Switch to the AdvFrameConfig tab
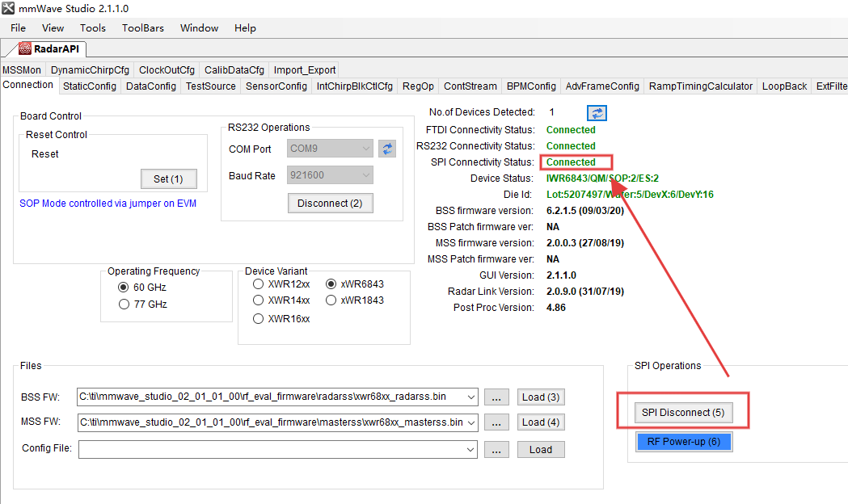848x504 pixels. pyautogui.click(x=602, y=86)
